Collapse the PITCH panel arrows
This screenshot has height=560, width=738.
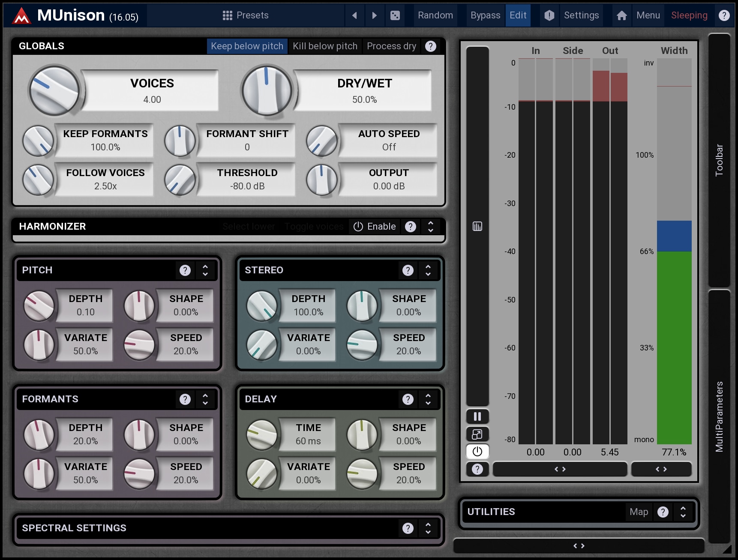205,270
